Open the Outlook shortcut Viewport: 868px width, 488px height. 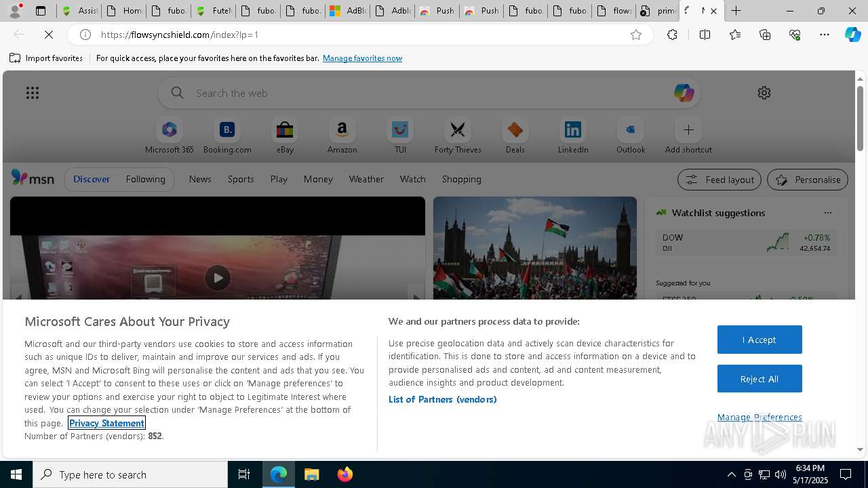(631, 136)
